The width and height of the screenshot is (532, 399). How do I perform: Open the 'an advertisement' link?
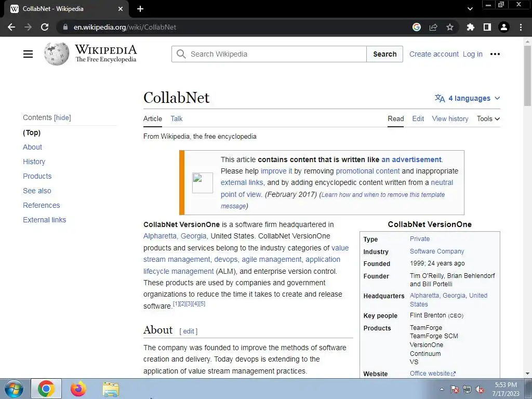pyautogui.click(x=411, y=160)
